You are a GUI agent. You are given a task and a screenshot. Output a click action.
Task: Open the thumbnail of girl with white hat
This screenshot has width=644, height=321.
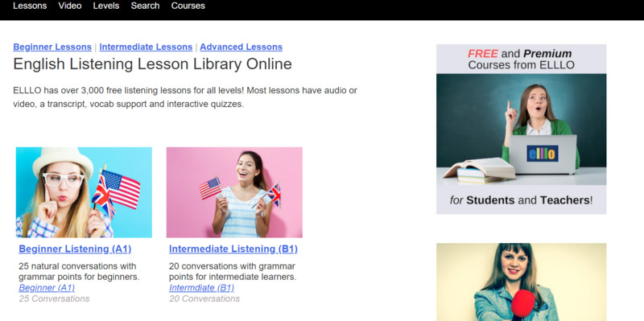coord(84,192)
